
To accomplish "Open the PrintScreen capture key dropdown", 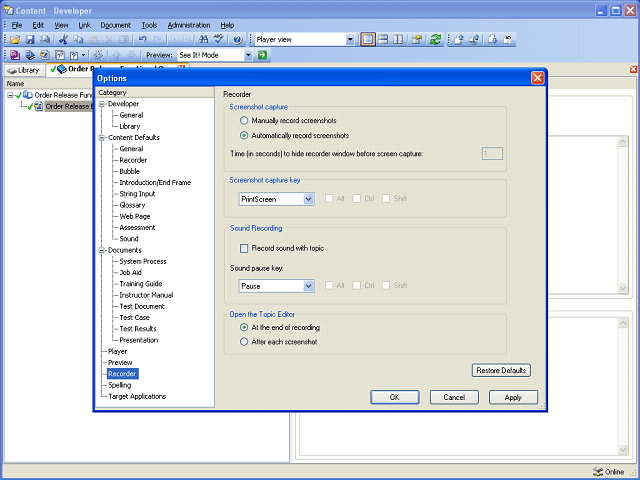I will 309,199.
